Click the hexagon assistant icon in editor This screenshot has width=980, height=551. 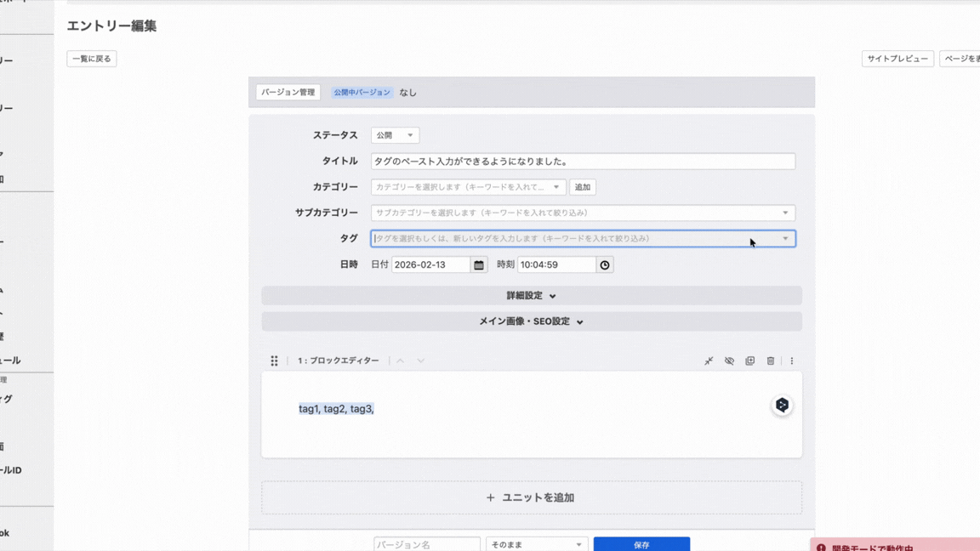point(782,406)
